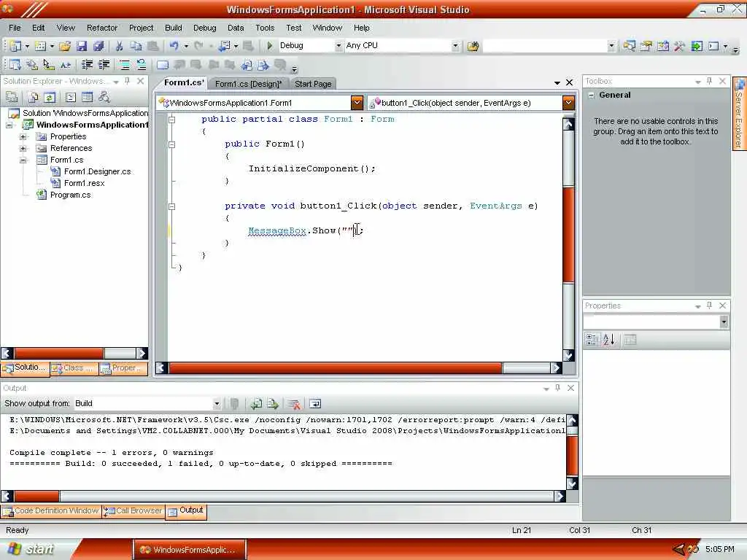Click the Add New Item toolbar icon

coord(41,46)
